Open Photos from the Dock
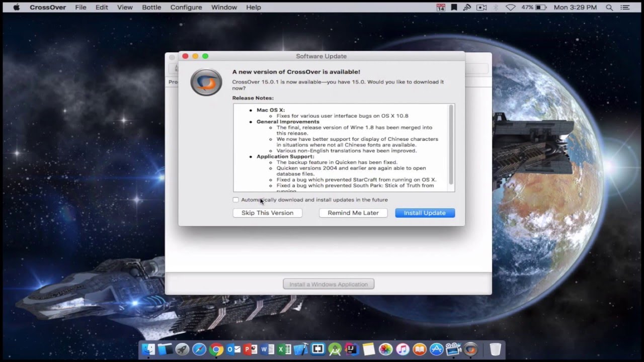 point(386,349)
